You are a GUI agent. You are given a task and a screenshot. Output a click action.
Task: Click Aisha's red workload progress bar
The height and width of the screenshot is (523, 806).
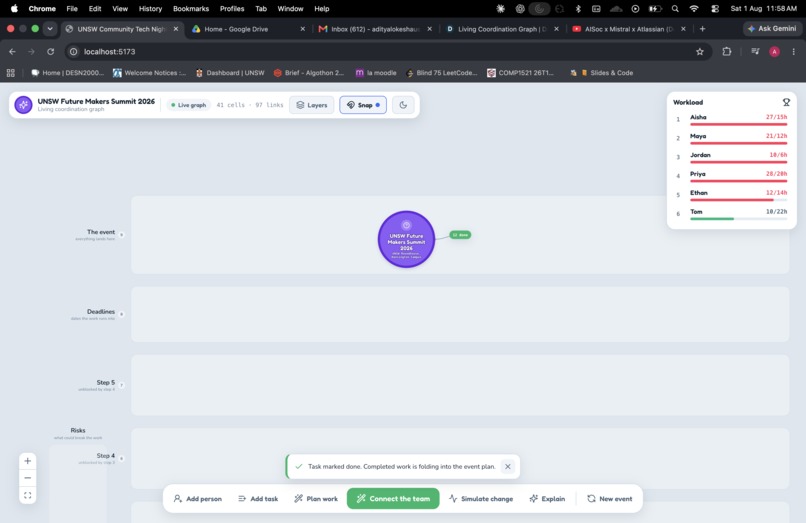pos(739,124)
